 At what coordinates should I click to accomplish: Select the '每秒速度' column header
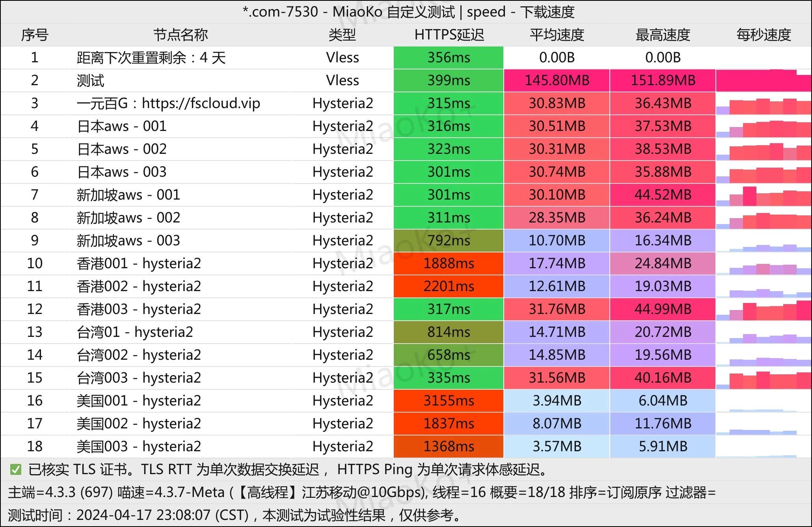(764, 35)
